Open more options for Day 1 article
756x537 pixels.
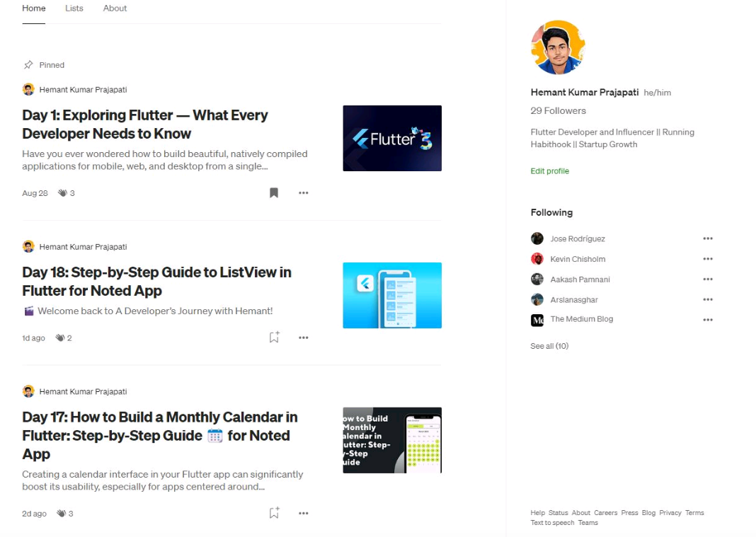point(303,193)
